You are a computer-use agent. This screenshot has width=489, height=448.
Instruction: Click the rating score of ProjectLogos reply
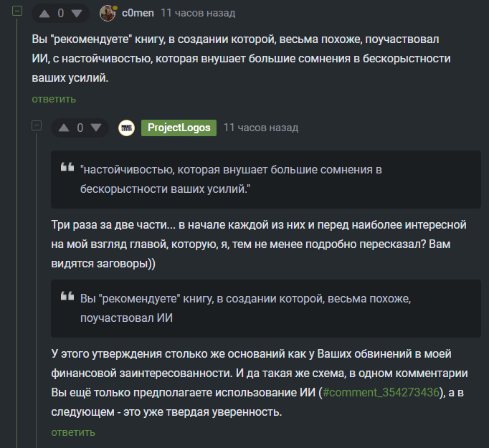80,128
